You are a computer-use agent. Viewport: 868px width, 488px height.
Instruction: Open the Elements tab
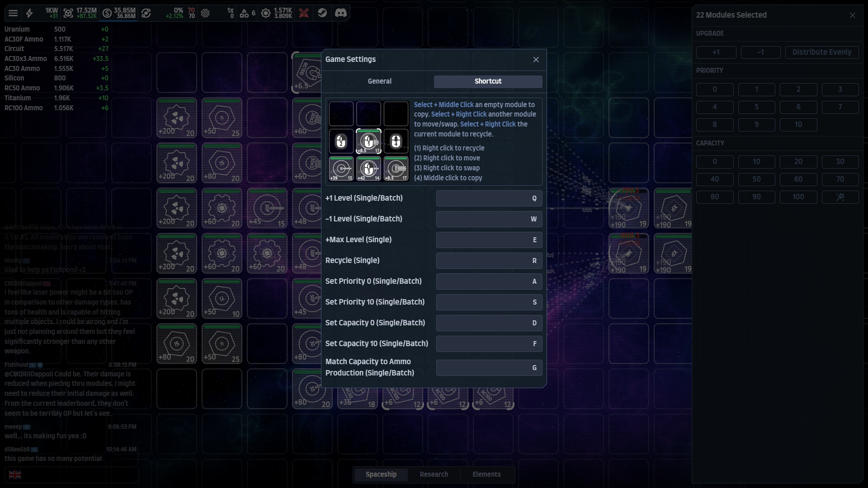pyautogui.click(x=486, y=474)
